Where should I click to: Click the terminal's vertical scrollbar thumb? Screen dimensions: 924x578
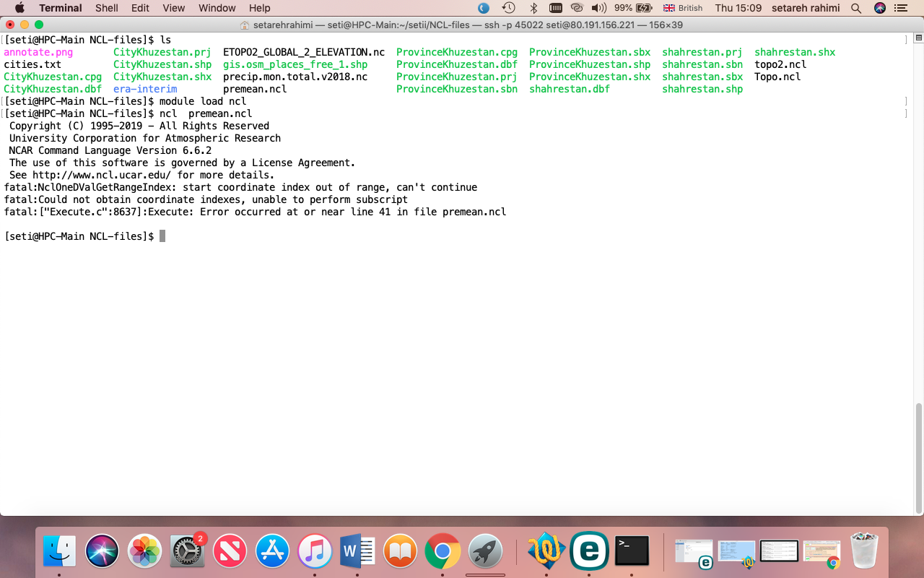pos(918,457)
